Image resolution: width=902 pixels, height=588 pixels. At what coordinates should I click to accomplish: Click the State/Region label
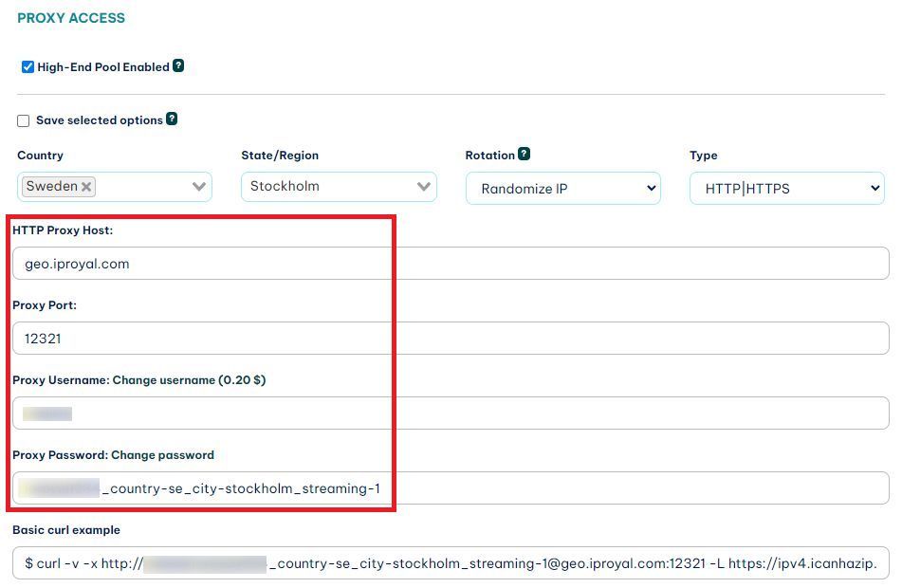pos(280,156)
